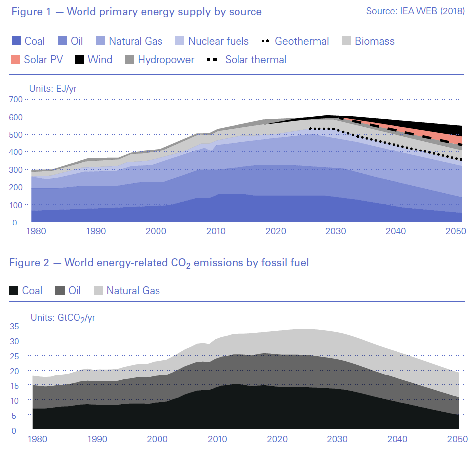Click the Natural Gas swatch in Figure 2
476x450 pixels.
click(98, 291)
